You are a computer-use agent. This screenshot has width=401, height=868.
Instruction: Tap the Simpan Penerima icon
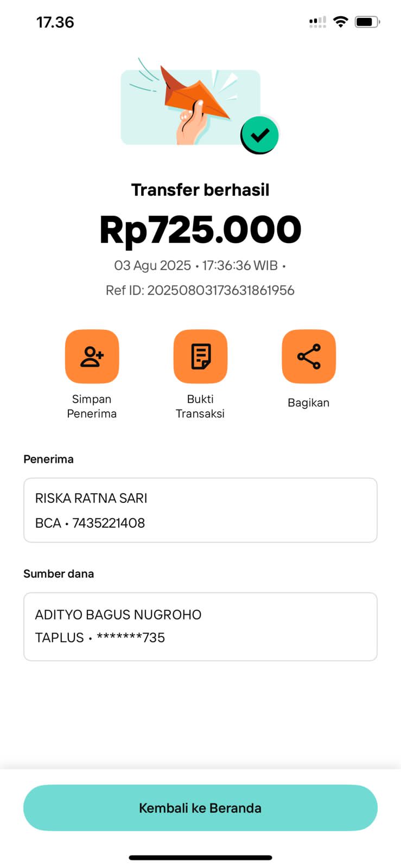tap(92, 356)
